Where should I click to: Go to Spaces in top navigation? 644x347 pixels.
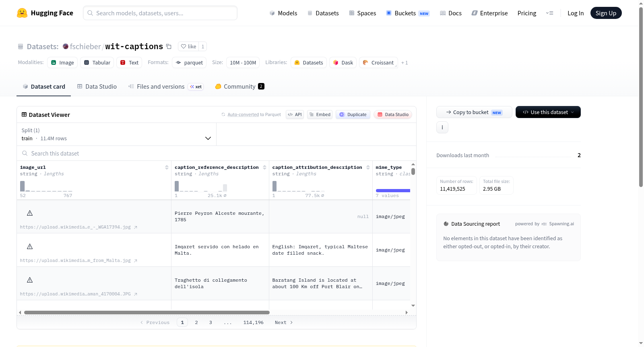[x=363, y=13]
